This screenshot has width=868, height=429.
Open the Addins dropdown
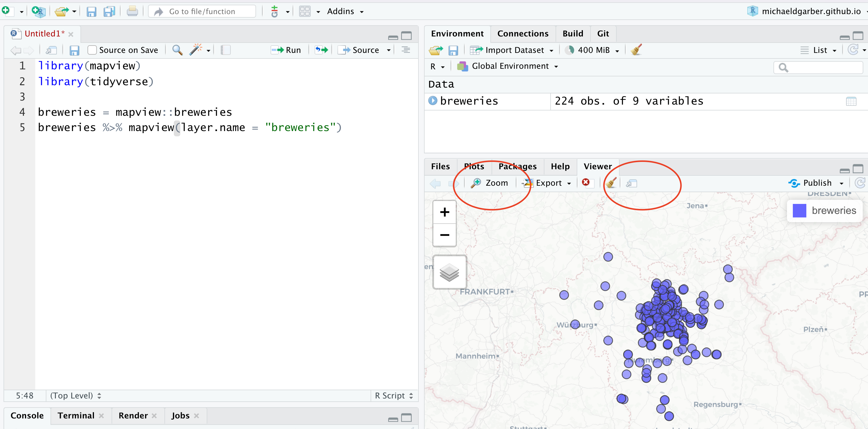click(x=345, y=11)
